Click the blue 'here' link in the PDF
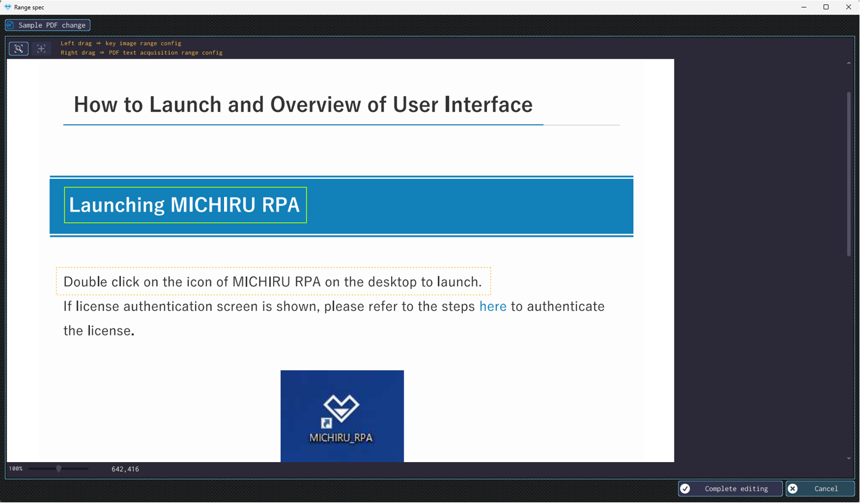This screenshot has height=504, width=860. coord(492,307)
